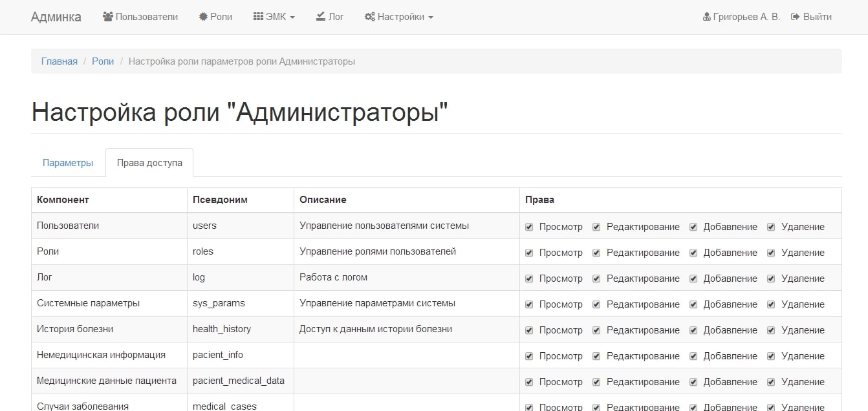Toggle Удаление for История болезни row
The width and height of the screenshot is (868, 411).
(771, 330)
